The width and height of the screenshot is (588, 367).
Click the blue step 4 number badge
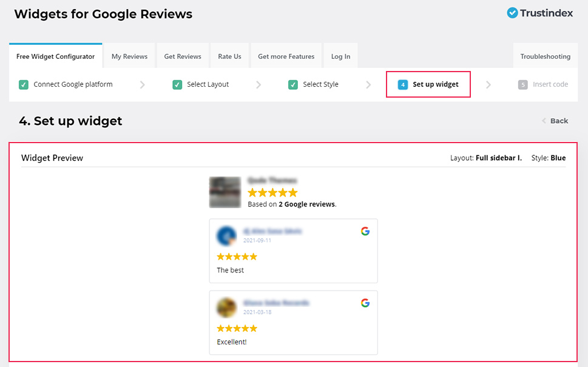403,85
